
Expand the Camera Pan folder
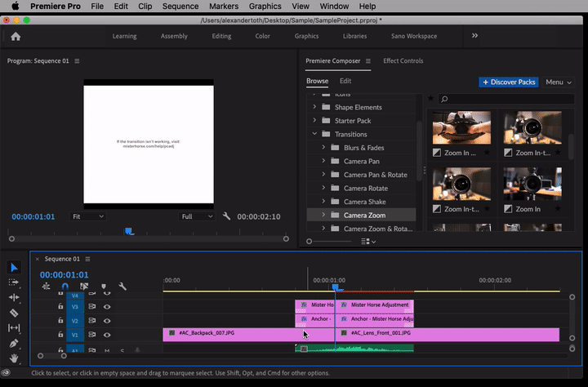[323, 161]
